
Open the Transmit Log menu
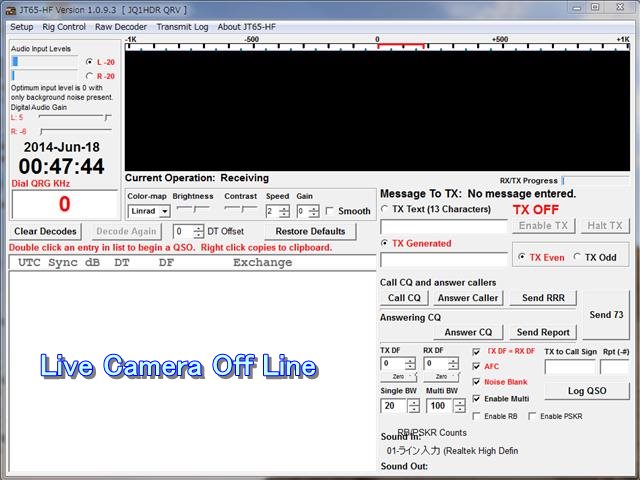coord(182,27)
